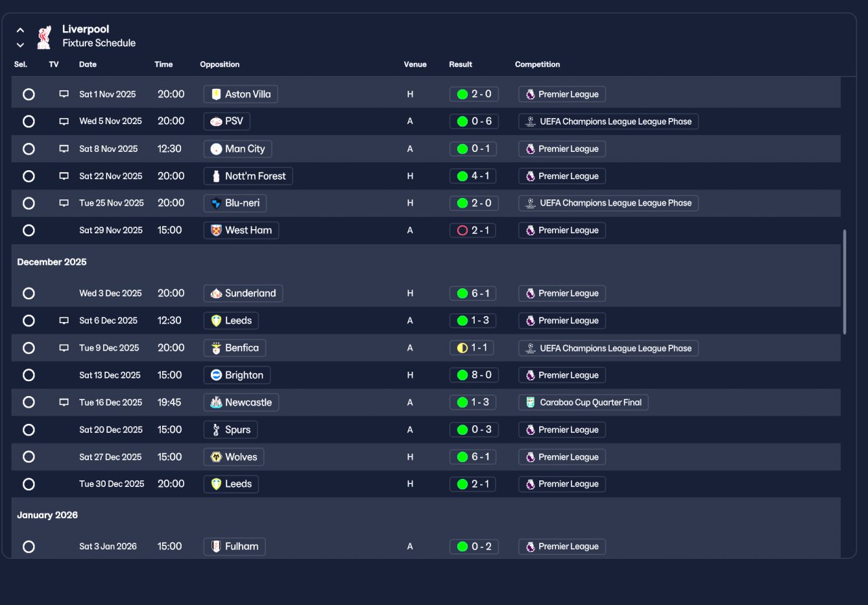The image size is (868, 605).
Task: Open Premier League competition for Aston Villa match
Action: click(562, 94)
